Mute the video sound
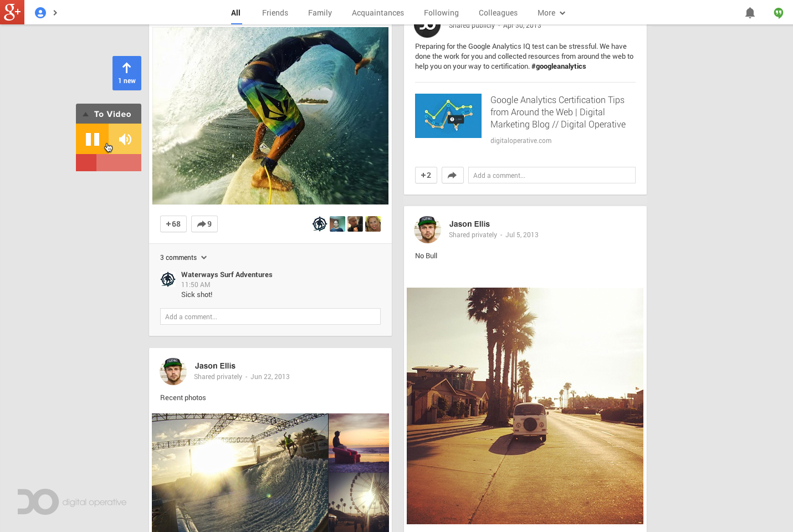793x532 pixels. pos(125,139)
